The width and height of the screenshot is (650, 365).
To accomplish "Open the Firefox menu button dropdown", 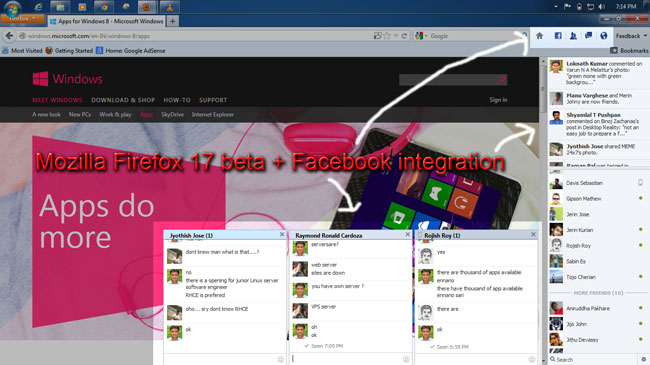I will pos(23,19).
